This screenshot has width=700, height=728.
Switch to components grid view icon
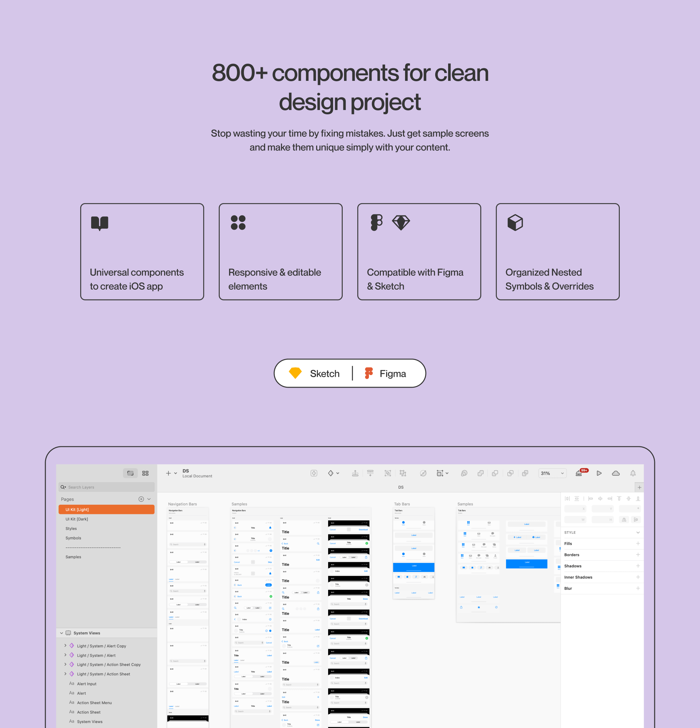[x=145, y=473]
